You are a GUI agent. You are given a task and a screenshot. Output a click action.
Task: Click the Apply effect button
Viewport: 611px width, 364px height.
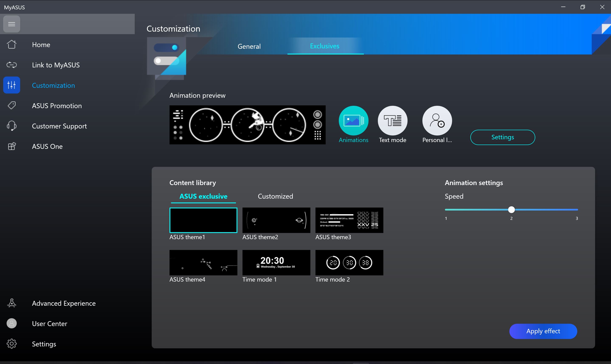[543, 331]
